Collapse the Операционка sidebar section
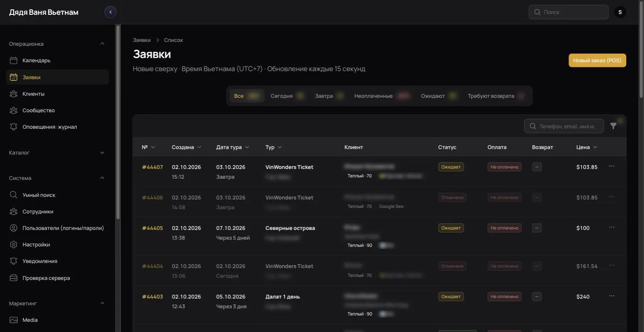The height and width of the screenshot is (332, 644). point(102,44)
